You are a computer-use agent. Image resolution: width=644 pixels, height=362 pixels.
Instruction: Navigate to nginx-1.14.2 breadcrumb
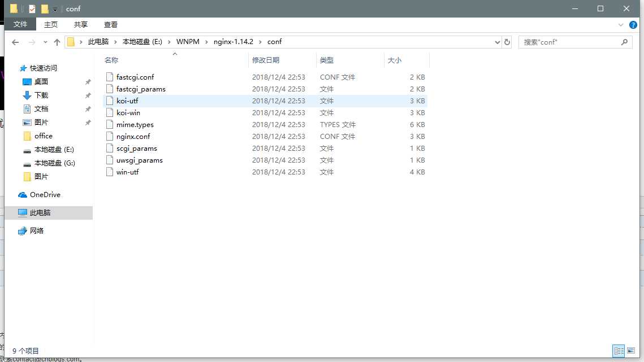pyautogui.click(x=234, y=41)
